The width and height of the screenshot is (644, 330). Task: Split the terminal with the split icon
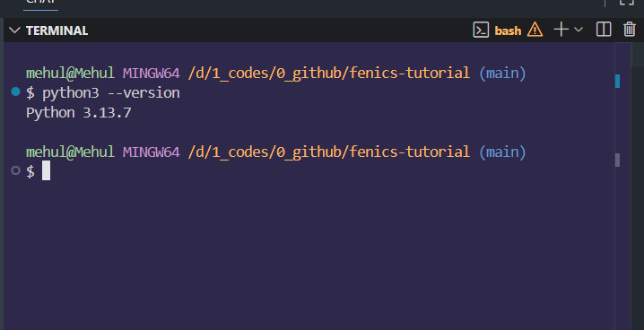point(604,30)
